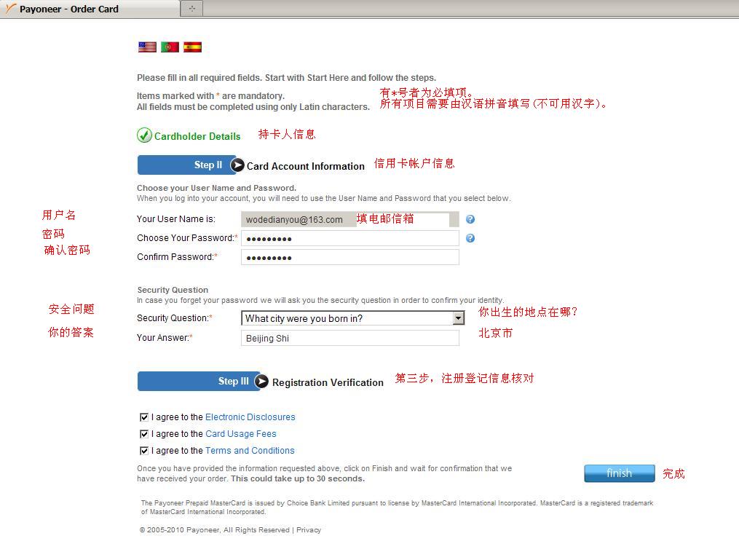Click '© 2005-2010 Payoneer, All Rights Reserved' text
739x560 pixels.
215,530
